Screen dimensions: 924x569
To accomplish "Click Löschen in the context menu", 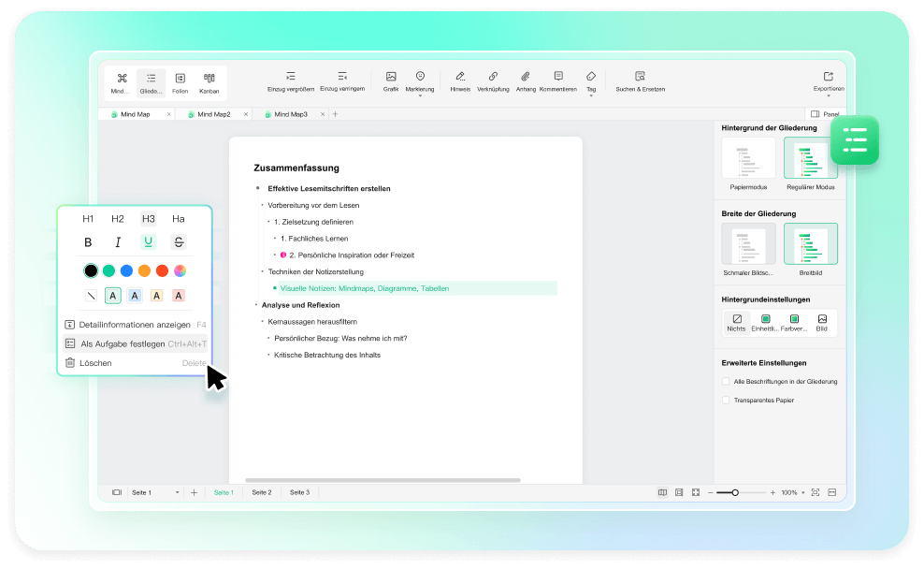I will (x=96, y=362).
